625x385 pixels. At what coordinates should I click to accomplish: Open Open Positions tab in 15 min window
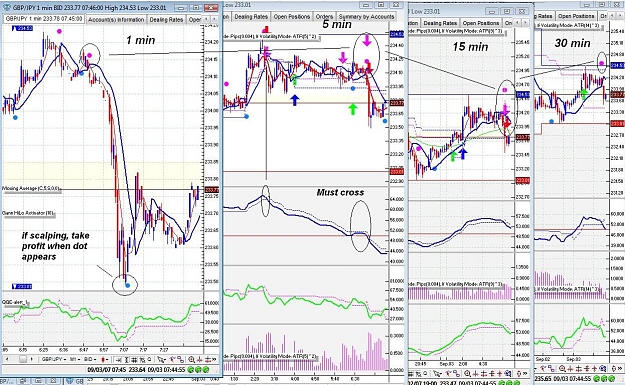[481, 23]
